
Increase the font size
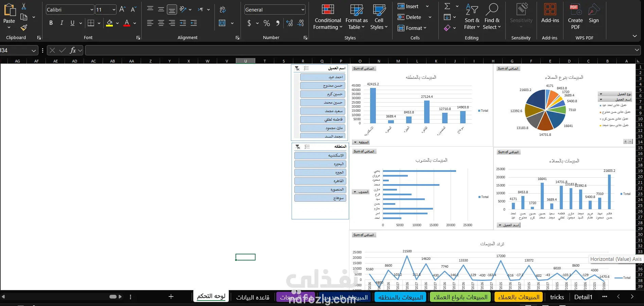tap(122, 10)
